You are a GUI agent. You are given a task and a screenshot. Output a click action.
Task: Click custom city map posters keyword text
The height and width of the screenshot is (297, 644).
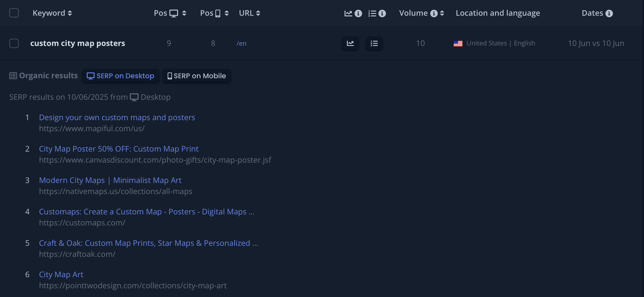click(78, 43)
